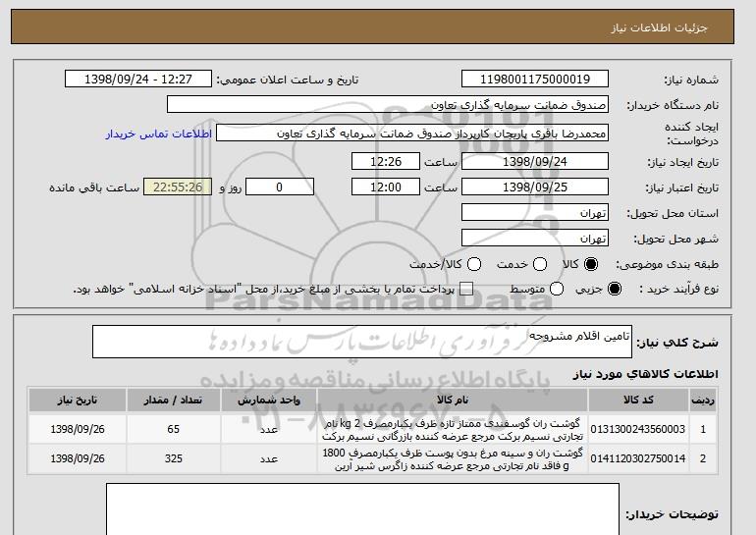Choose the متوسط purchase process option
Viewport: 756px width, 535px height.
(x=557, y=290)
